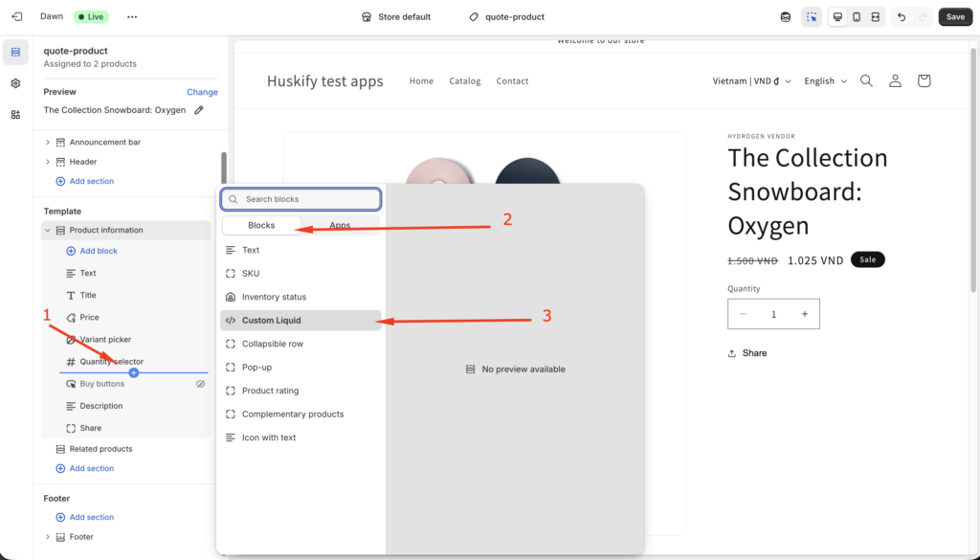Click the exit editor icon at top left

point(17,17)
